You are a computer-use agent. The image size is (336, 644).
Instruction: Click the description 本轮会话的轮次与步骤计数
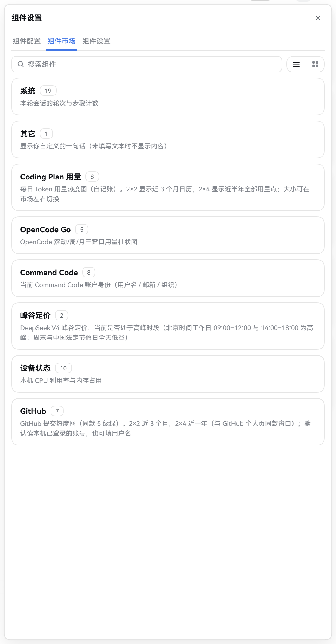coord(59,103)
